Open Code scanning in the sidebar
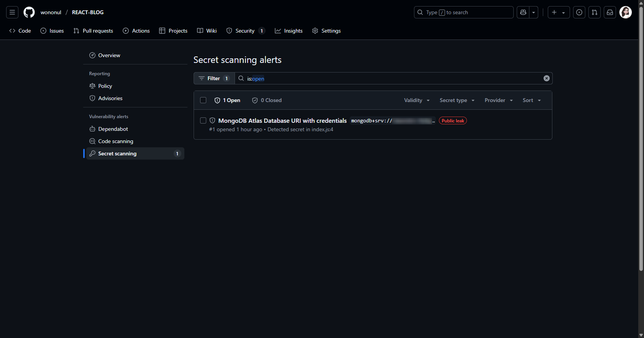The image size is (644, 338). click(x=135, y=141)
